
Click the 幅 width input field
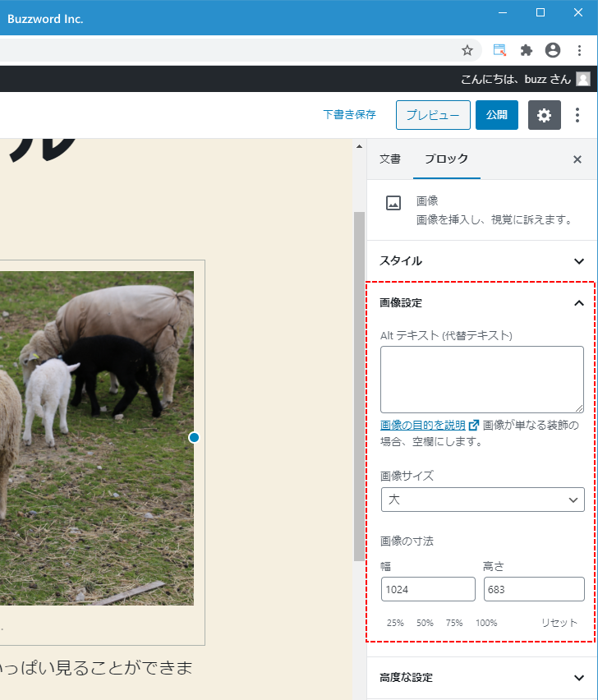click(428, 589)
